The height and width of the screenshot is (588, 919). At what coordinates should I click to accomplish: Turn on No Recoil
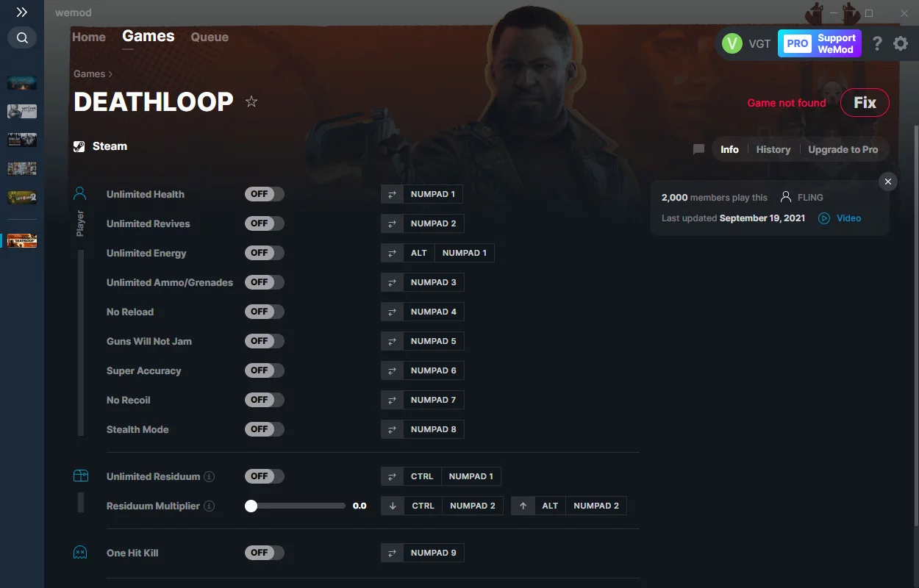(264, 400)
